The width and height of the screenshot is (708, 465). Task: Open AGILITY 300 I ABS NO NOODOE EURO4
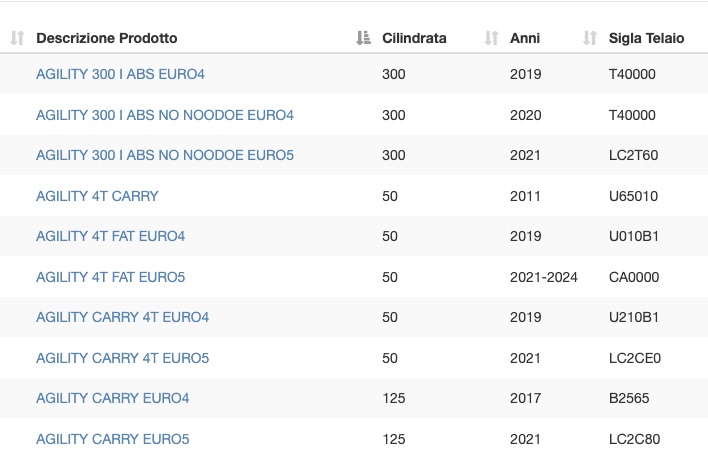165,115
